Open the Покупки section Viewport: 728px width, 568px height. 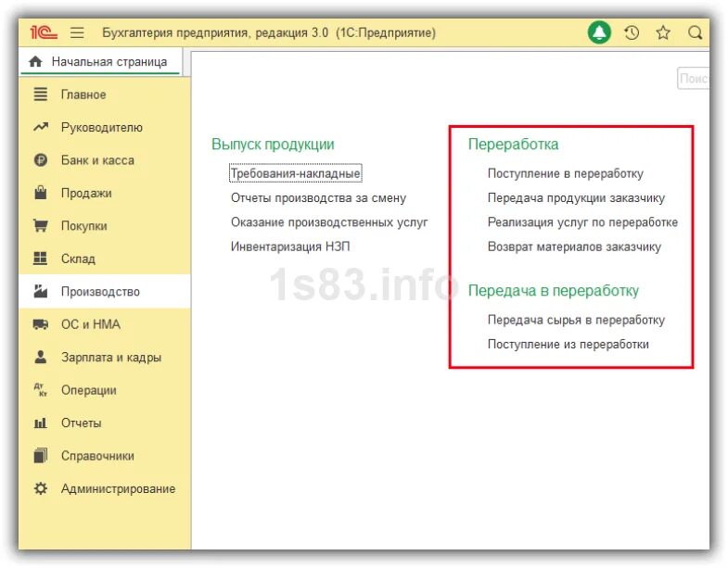[x=105, y=225]
